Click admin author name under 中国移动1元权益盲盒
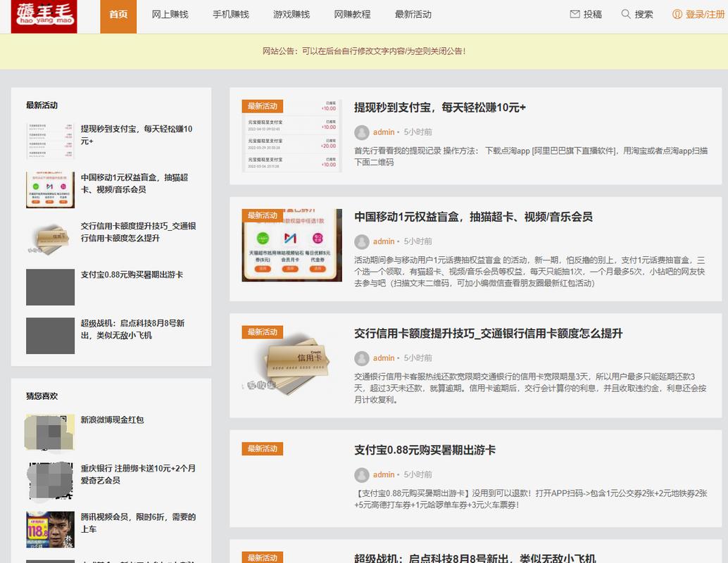The image size is (728, 563). coord(384,242)
